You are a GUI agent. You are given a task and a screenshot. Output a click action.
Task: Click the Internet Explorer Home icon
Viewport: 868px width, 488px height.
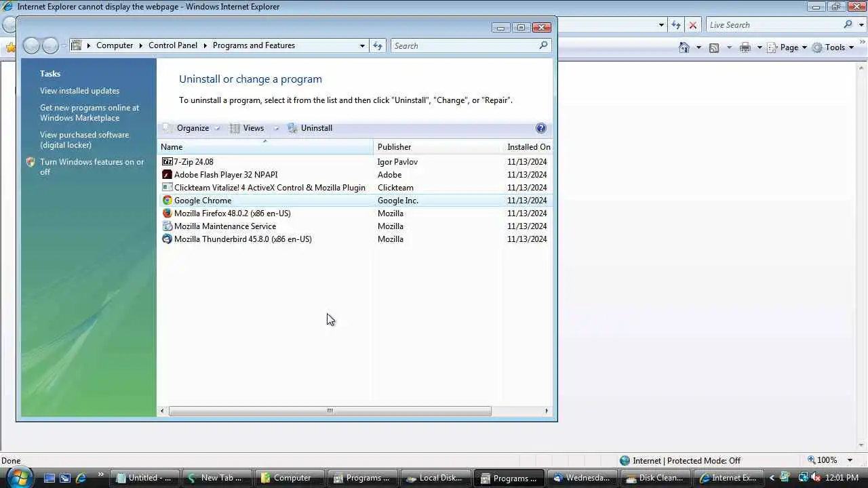pyautogui.click(x=685, y=47)
